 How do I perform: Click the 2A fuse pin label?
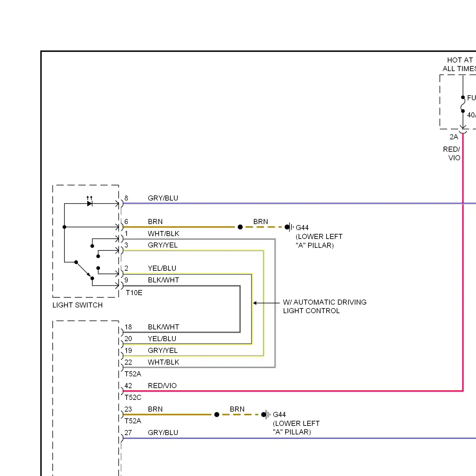[x=454, y=137]
